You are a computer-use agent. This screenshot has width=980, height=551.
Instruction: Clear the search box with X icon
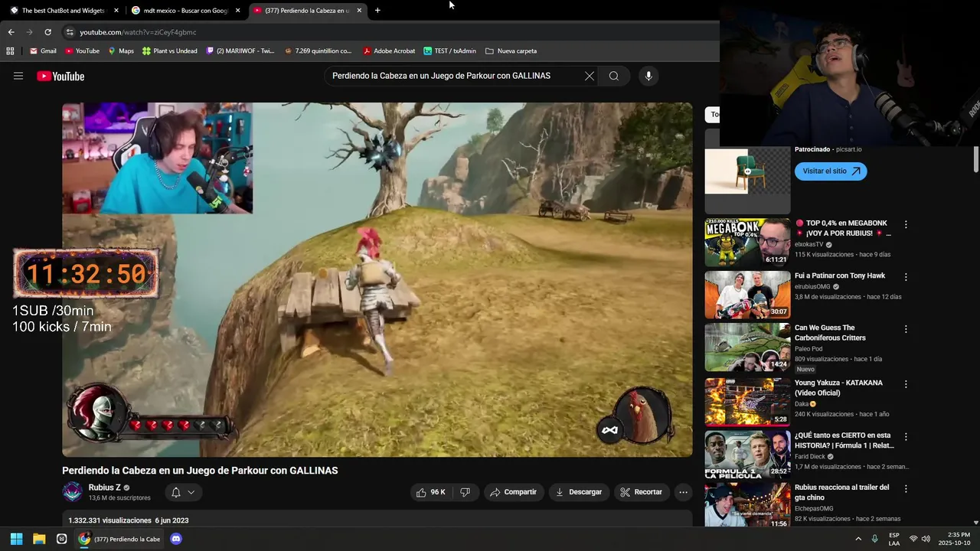[x=590, y=76]
